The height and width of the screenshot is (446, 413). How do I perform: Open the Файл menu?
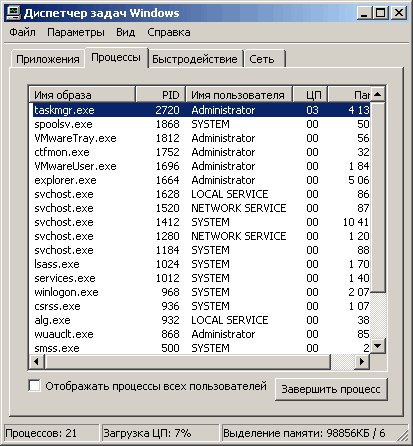22,32
